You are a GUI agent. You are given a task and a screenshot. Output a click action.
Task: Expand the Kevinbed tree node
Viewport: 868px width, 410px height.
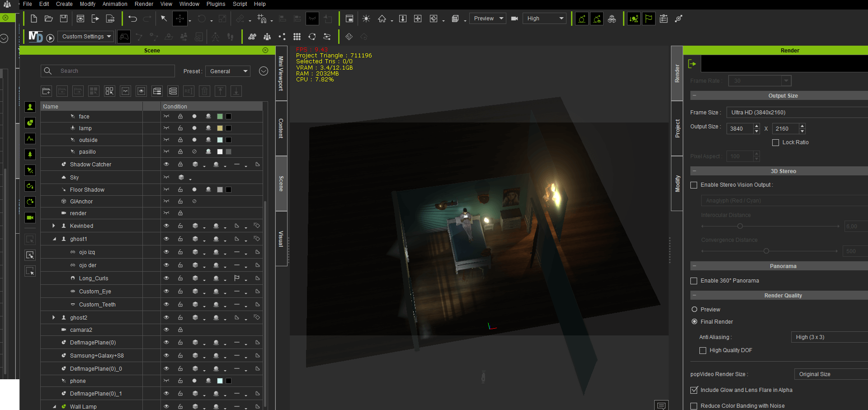(54, 226)
